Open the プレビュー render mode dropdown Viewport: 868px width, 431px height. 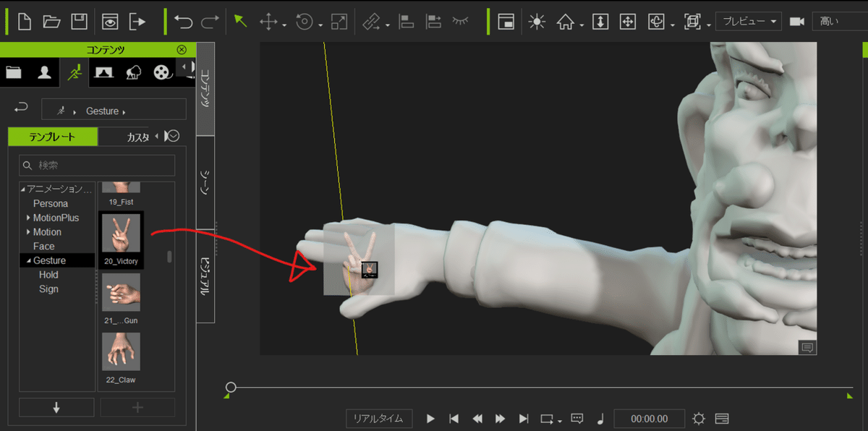[x=749, y=22]
